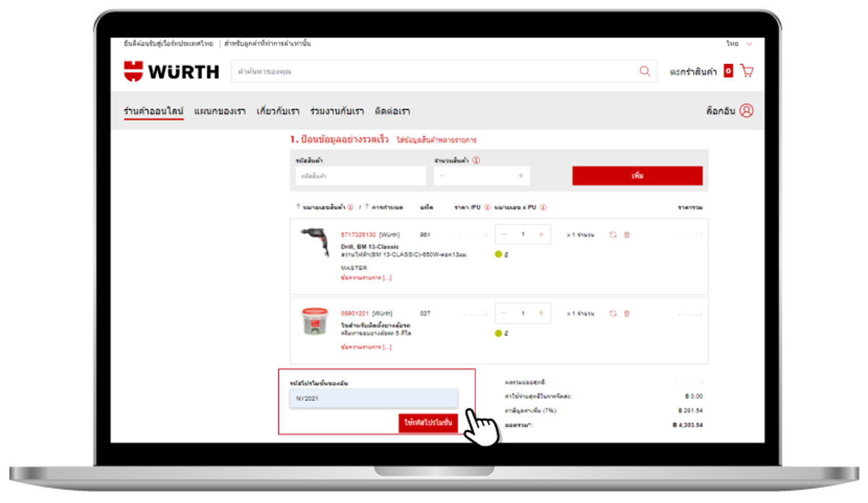Click info icon beside article number header
Viewport: 868px width, 503px height.
[350, 208]
